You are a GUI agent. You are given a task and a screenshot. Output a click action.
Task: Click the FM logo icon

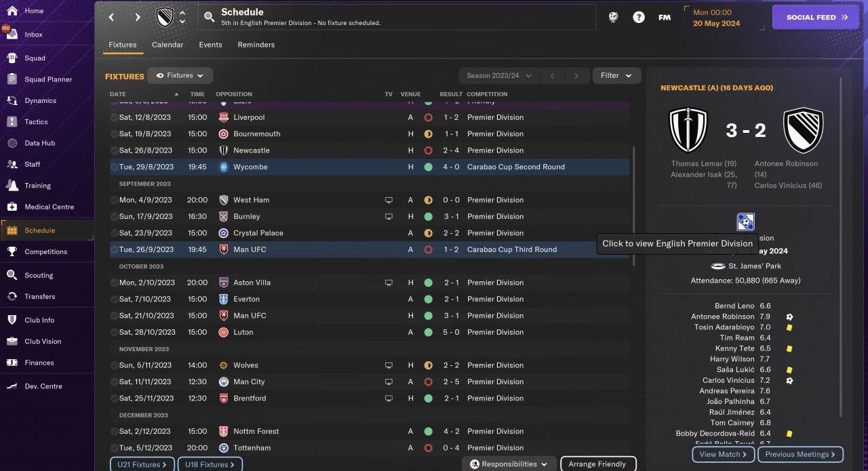[665, 18]
